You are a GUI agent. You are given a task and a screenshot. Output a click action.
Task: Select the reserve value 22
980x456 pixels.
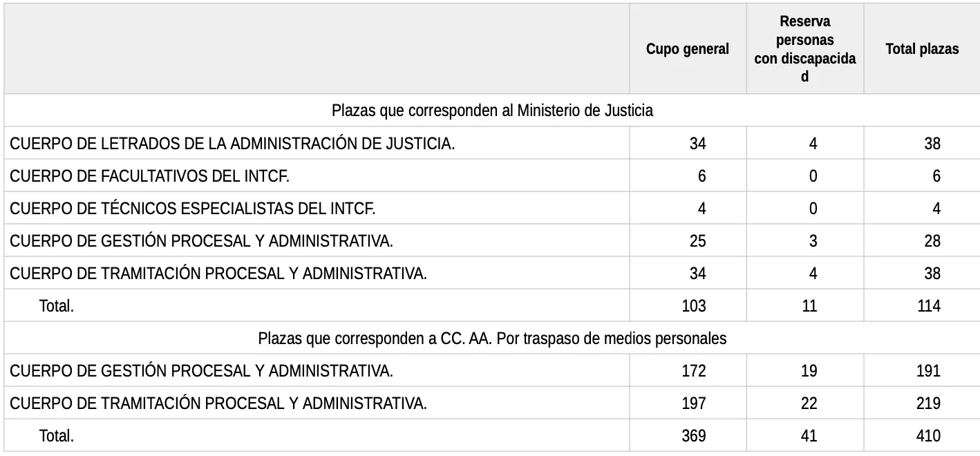point(809,403)
